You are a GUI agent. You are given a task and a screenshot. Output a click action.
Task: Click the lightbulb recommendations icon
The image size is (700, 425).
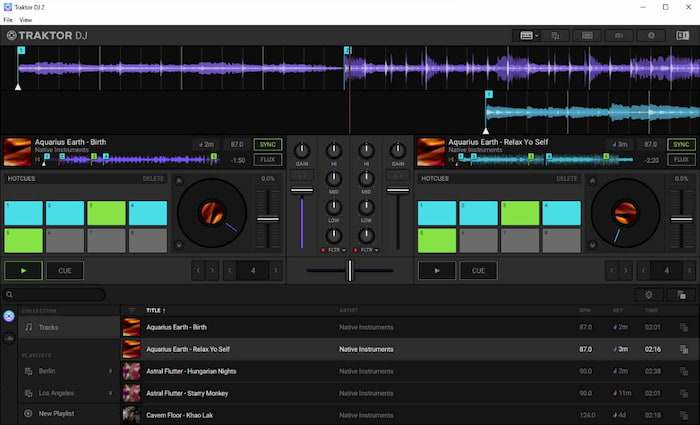pyautogui.click(x=649, y=295)
